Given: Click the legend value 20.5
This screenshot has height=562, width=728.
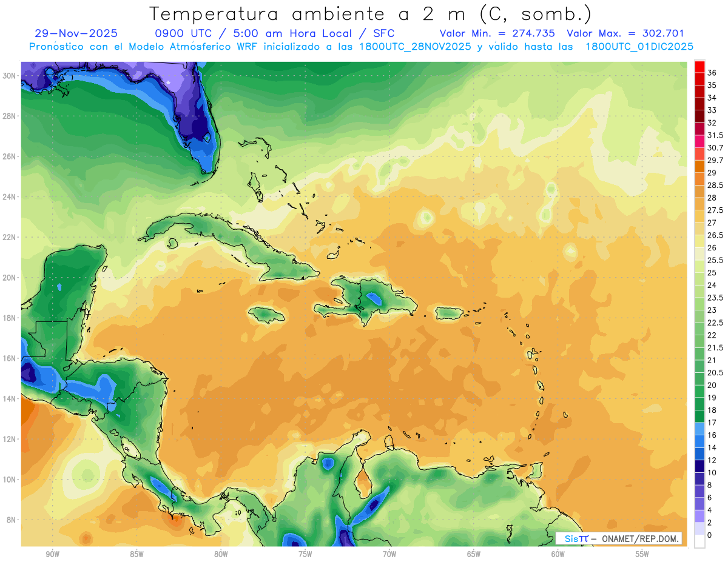Looking at the screenshot, I should (715, 373).
